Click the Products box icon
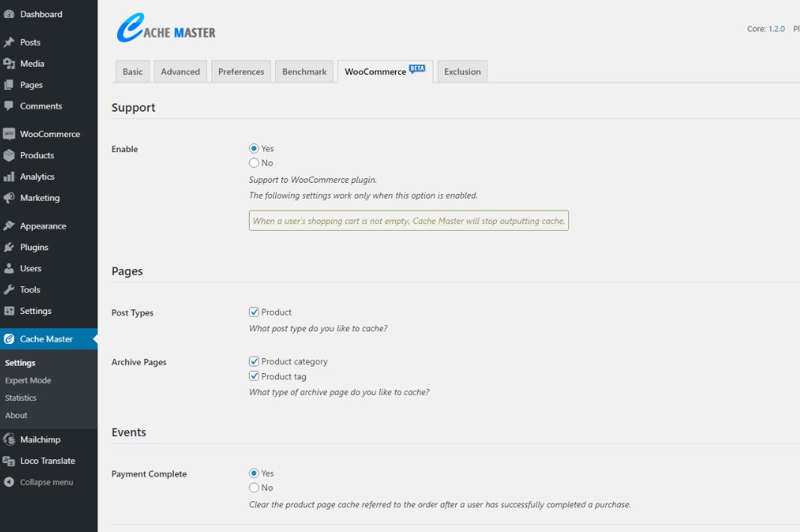Screen dimensions: 800x532 pos(9,156)
